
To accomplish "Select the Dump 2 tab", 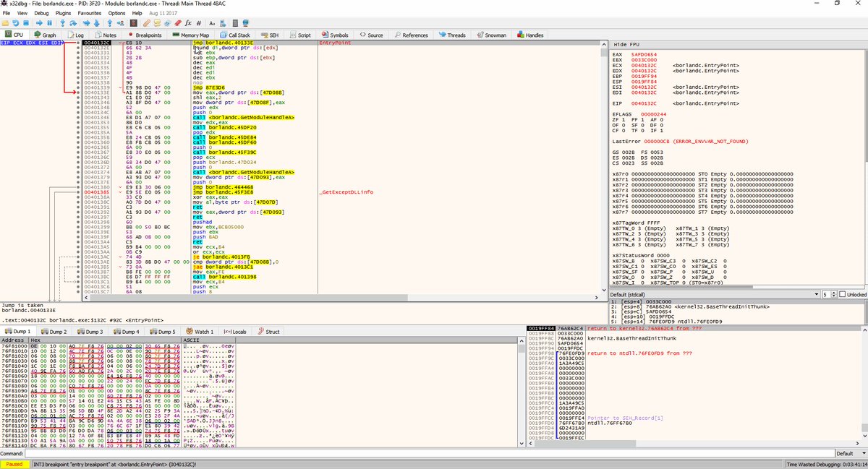I will click(54, 332).
